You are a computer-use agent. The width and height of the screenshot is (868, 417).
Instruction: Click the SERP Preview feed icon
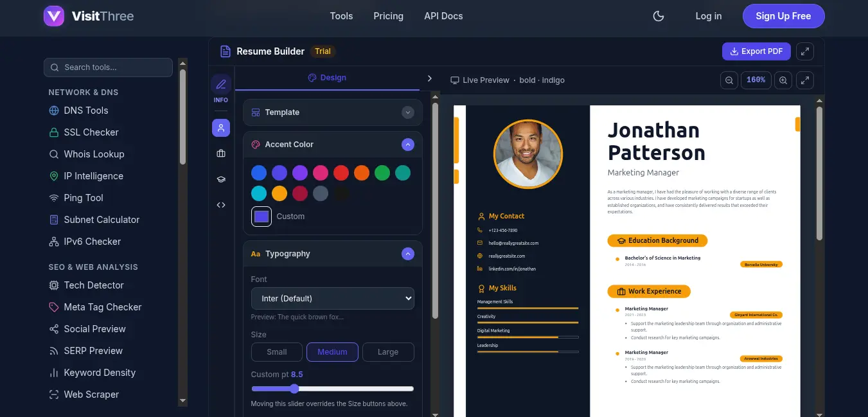(54, 351)
